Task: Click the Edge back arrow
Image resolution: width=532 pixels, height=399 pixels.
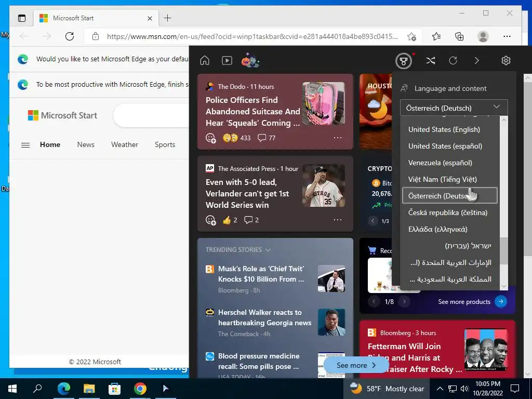Action: pos(24,36)
